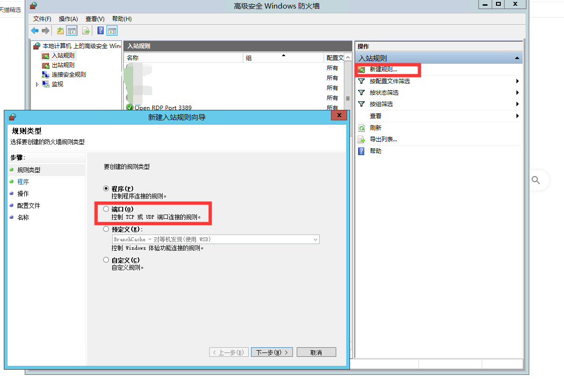Click the 帮助 help icon in actions pane
This screenshot has height=392, width=564.
pos(361,151)
